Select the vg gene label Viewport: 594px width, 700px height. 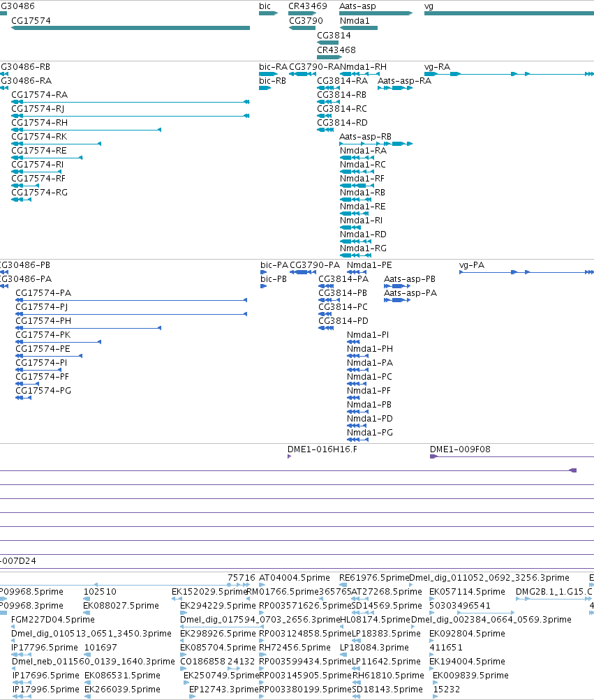(429, 6)
